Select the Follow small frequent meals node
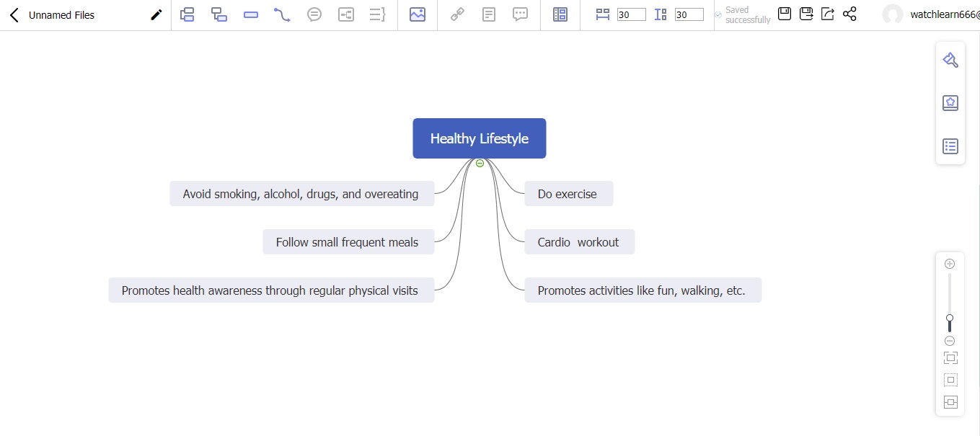The image size is (980, 436). click(x=348, y=242)
